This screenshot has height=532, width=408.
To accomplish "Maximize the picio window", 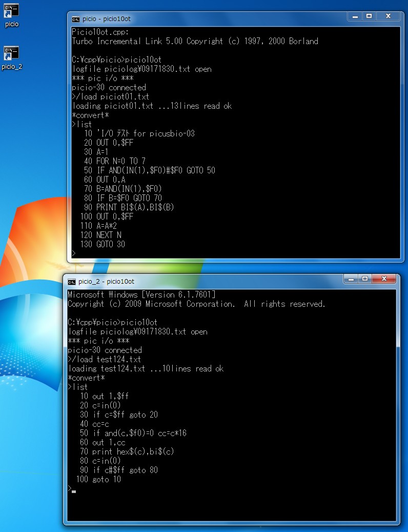I will point(369,16).
